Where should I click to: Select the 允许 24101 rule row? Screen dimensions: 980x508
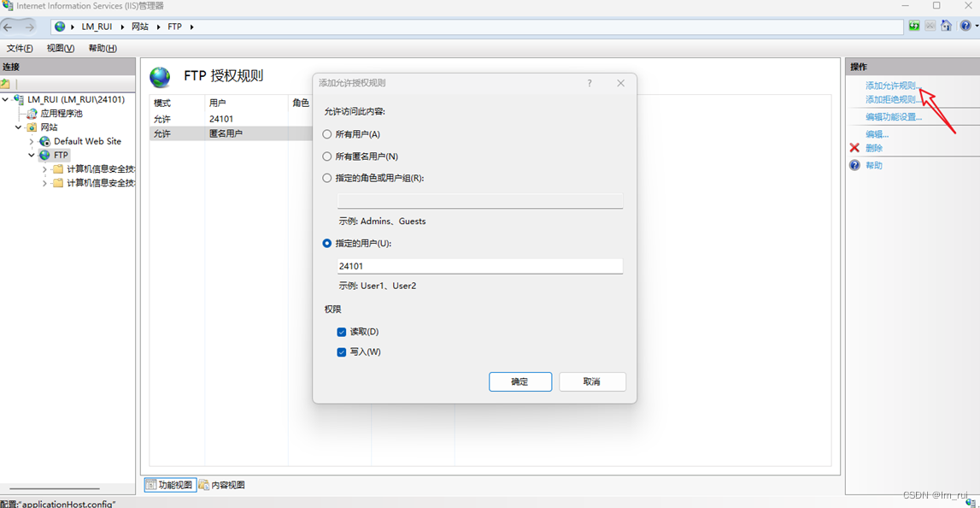point(232,119)
